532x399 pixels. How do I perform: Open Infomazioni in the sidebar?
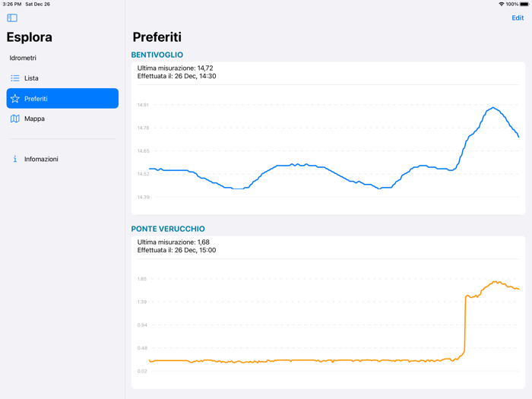[41, 159]
